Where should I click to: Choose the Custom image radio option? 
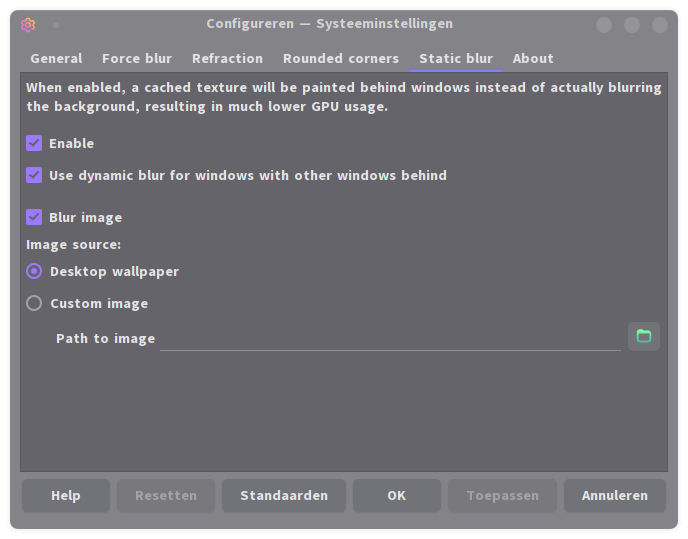coord(34,303)
